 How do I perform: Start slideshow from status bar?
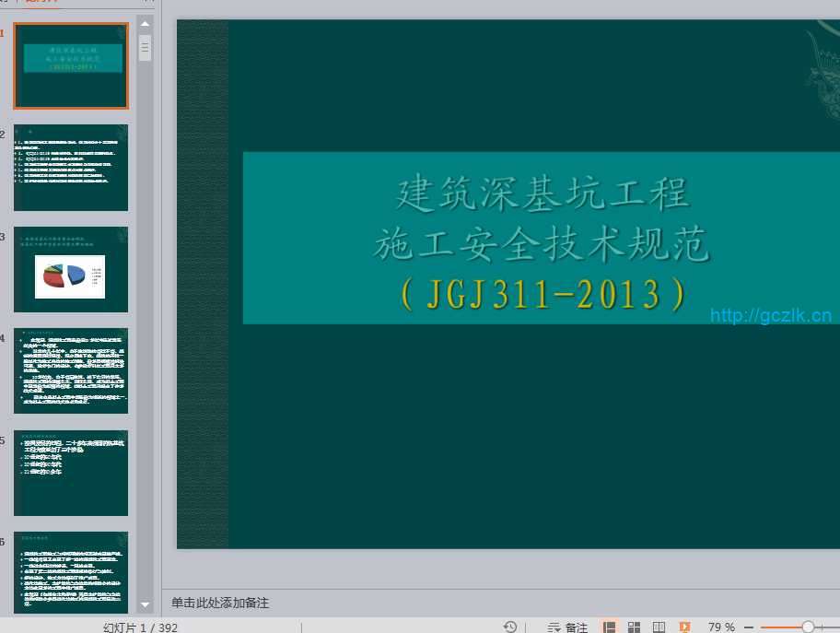coord(684,627)
